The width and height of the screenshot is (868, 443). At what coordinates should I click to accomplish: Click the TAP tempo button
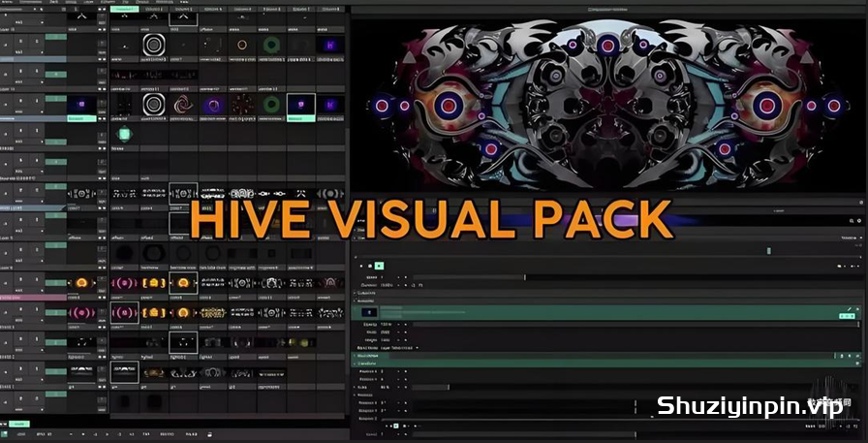tap(146, 434)
